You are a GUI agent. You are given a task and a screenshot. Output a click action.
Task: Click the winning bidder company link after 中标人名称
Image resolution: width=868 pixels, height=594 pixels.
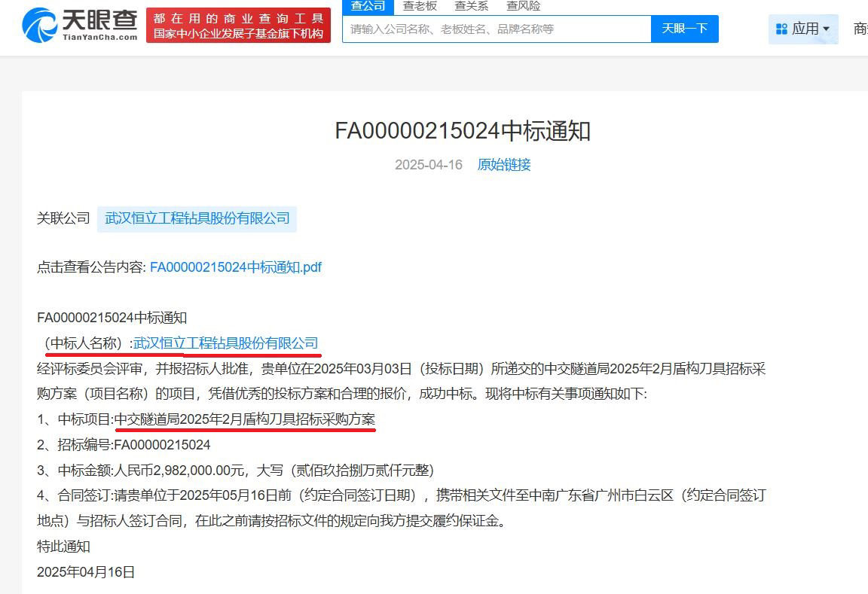226,343
